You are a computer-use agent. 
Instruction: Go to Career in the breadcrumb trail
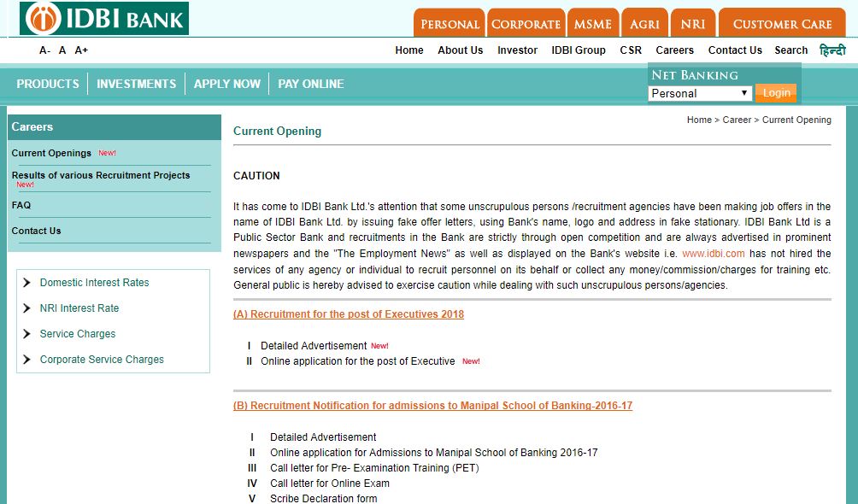point(737,120)
